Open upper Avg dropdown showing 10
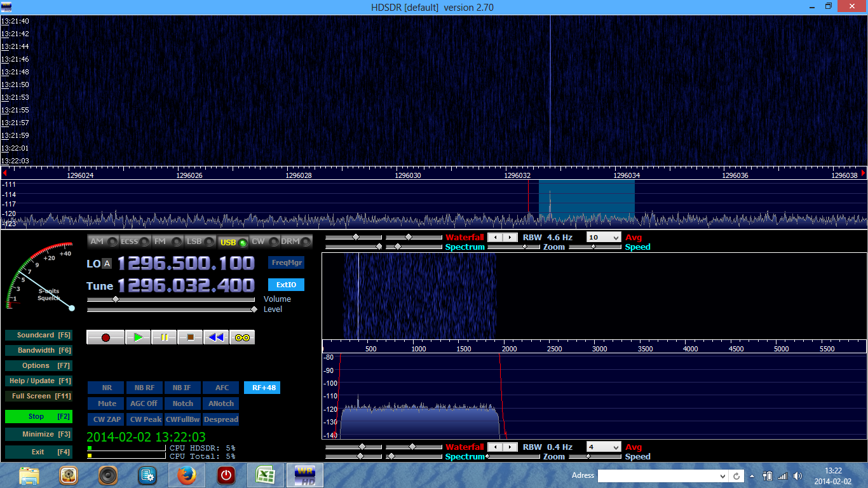The image size is (868, 488). pos(604,237)
